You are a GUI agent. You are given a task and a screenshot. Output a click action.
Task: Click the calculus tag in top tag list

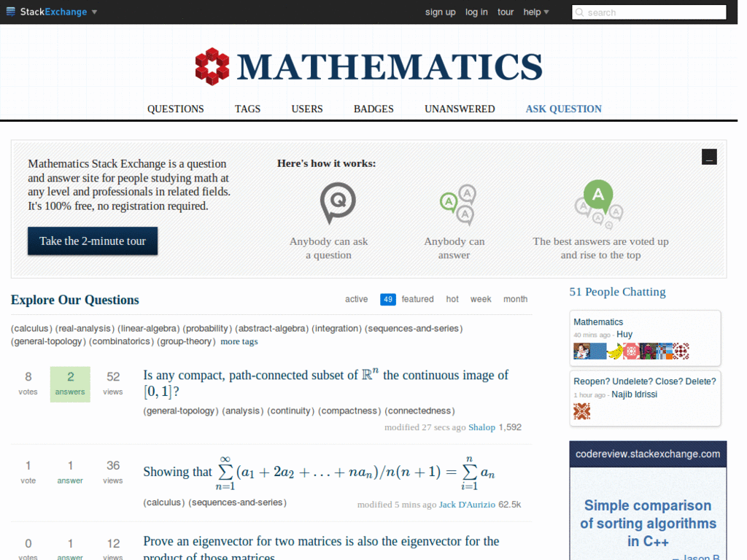pyautogui.click(x=31, y=329)
